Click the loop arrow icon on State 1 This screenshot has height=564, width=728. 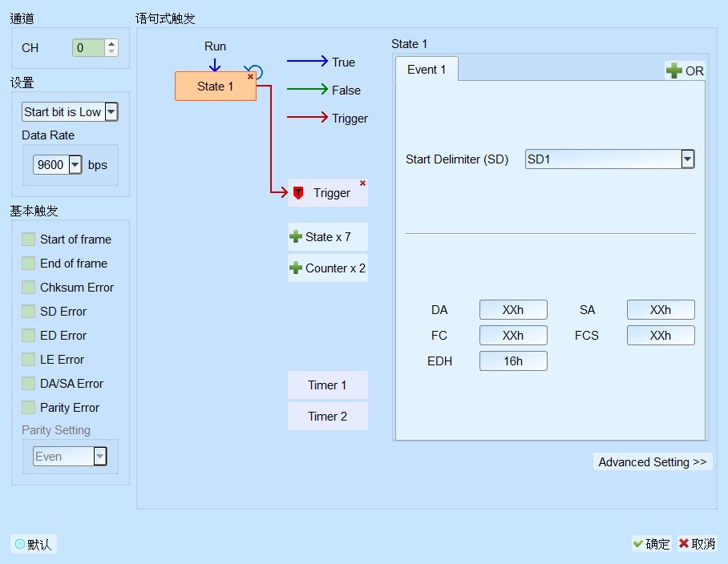pyautogui.click(x=255, y=70)
